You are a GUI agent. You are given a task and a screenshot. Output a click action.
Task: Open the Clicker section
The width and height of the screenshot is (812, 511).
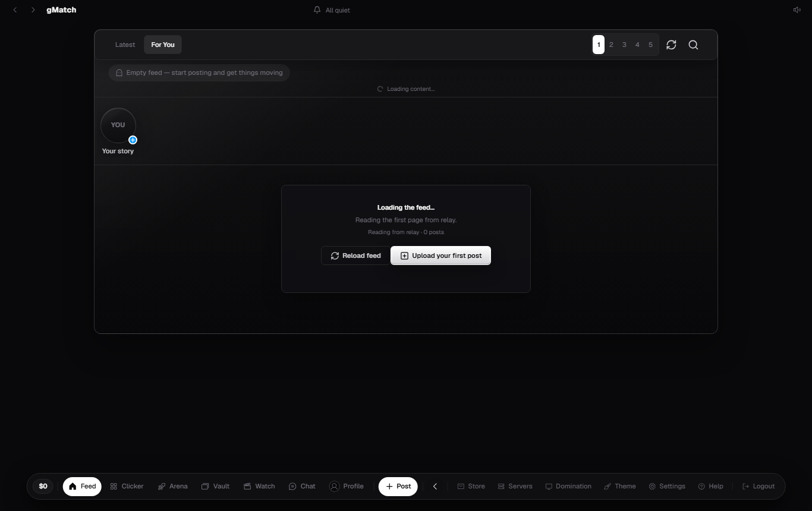pyautogui.click(x=127, y=486)
